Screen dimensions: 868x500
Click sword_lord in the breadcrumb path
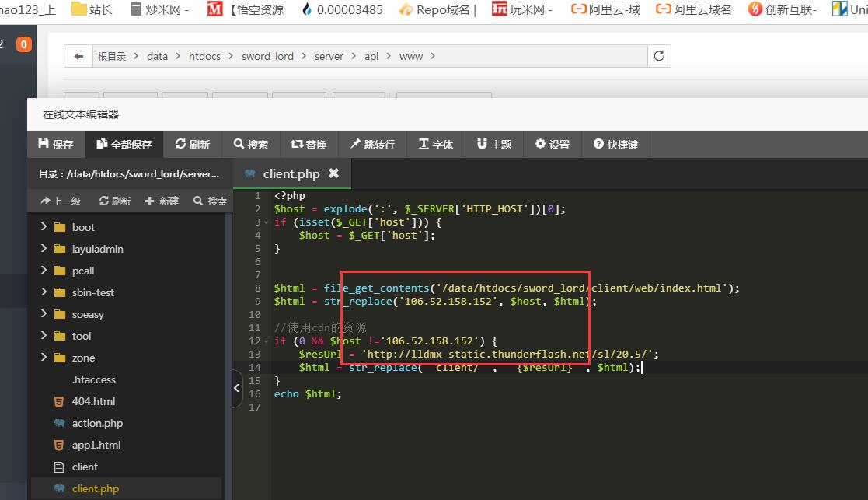267,56
